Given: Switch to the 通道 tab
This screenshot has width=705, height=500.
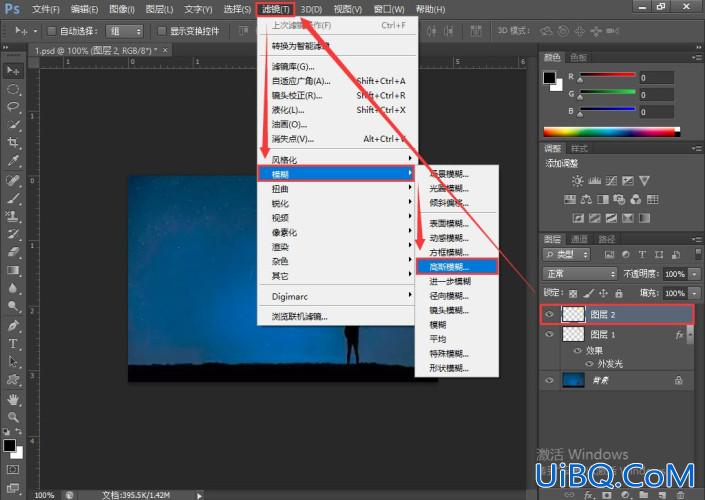Looking at the screenshot, I should coord(579,239).
